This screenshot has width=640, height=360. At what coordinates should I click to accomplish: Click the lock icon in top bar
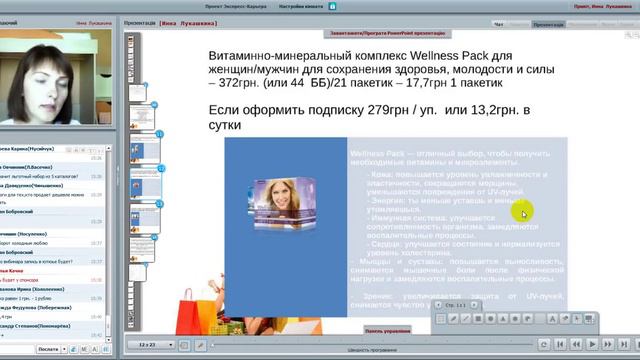[332, 6]
